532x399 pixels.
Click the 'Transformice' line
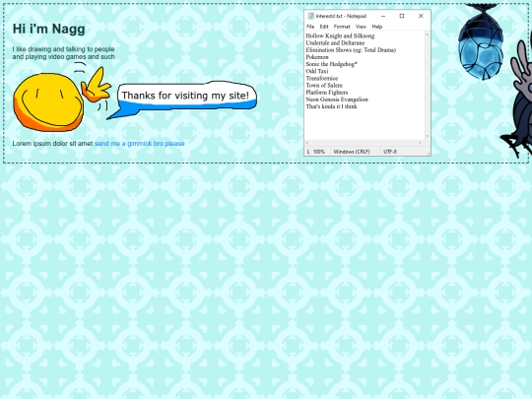click(x=321, y=79)
